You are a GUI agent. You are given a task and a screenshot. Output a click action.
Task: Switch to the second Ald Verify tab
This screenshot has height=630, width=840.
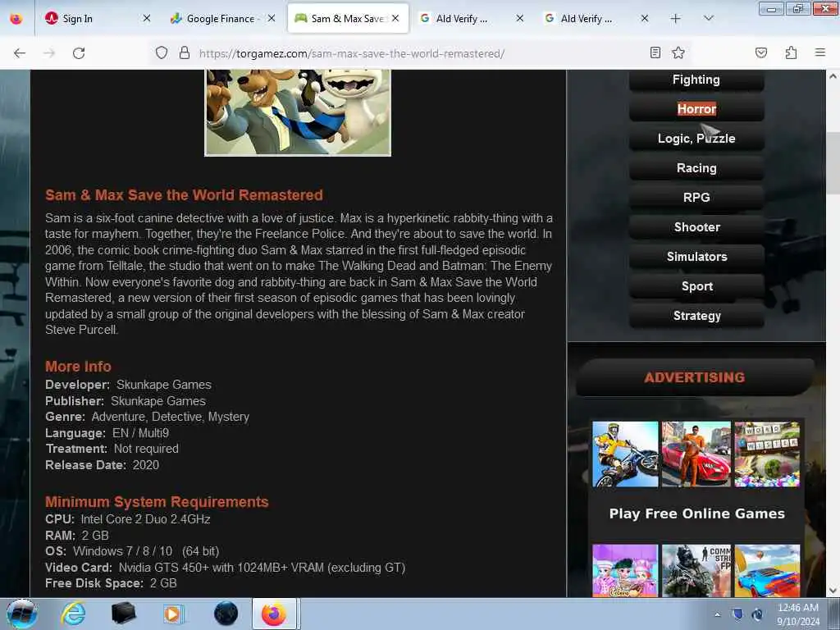pos(596,19)
